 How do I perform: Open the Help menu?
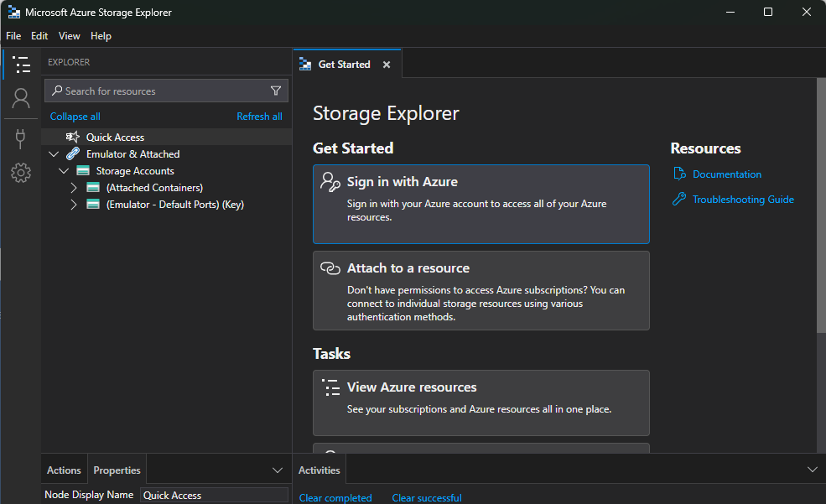[x=101, y=36]
